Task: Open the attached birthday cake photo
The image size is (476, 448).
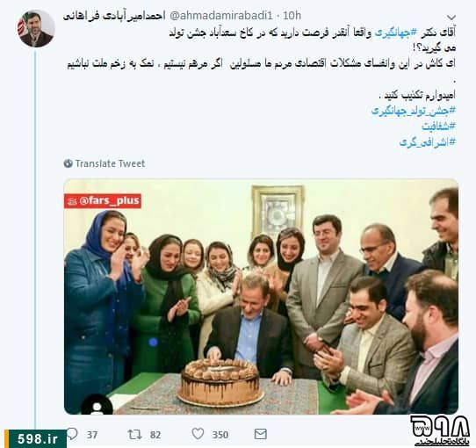Action: [x=261, y=297]
